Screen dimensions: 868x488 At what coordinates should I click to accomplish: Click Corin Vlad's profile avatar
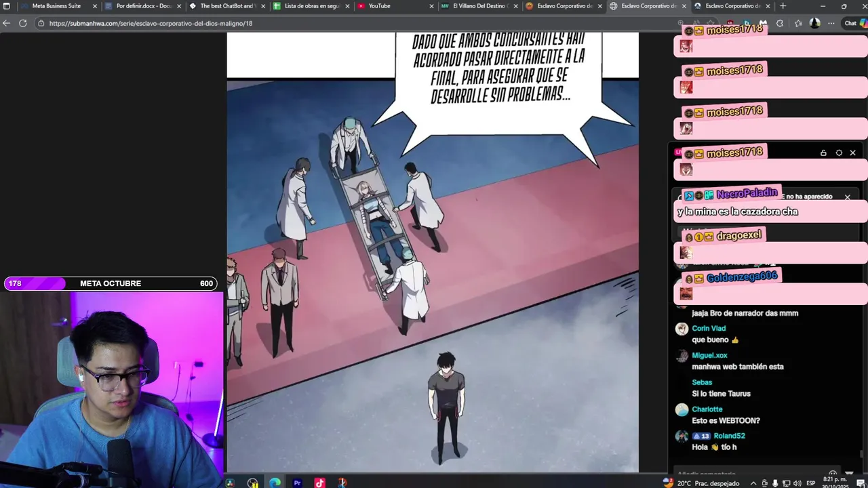(682, 329)
